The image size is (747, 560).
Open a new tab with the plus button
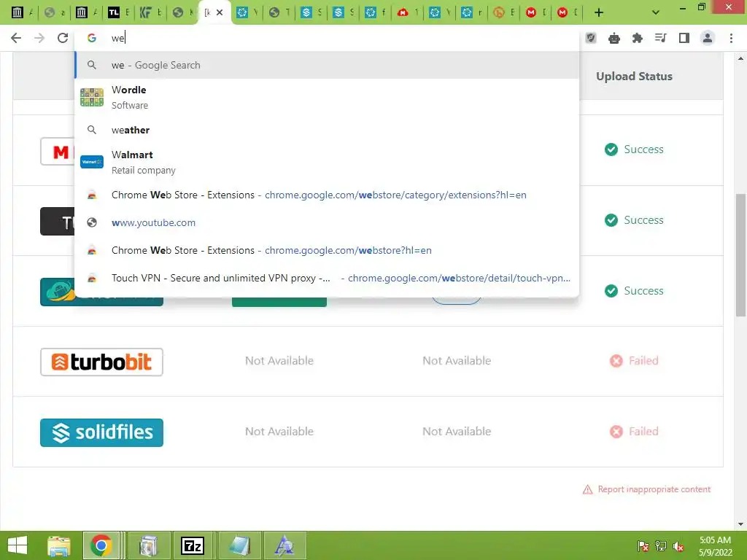pos(599,12)
